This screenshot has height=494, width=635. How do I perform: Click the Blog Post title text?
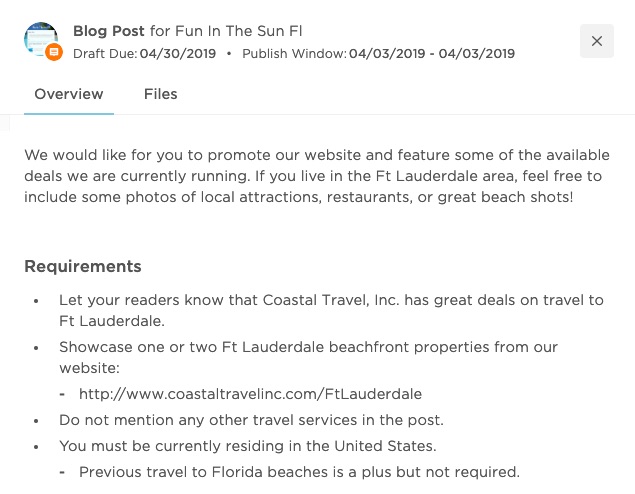109,31
